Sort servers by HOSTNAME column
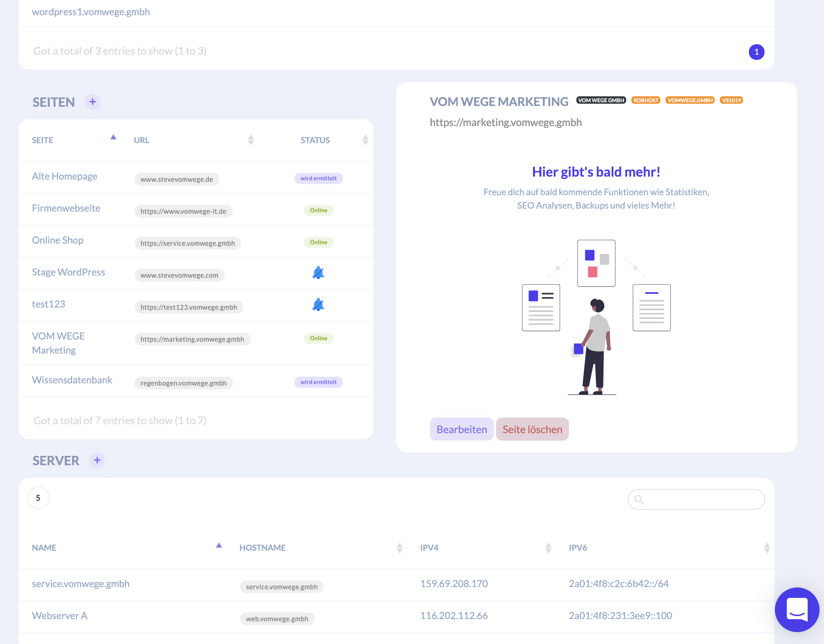Screen dimensions: 824x644 click(400, 548)
